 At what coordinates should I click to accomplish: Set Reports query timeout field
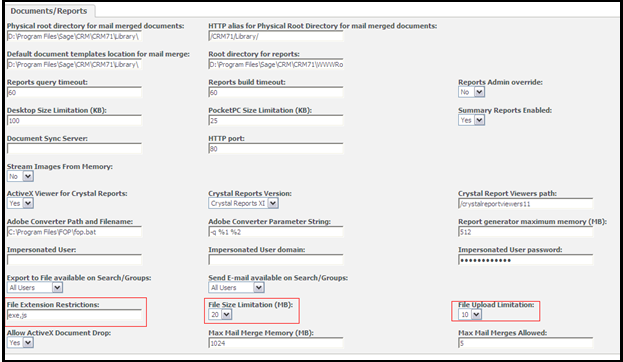pos(74,93)
